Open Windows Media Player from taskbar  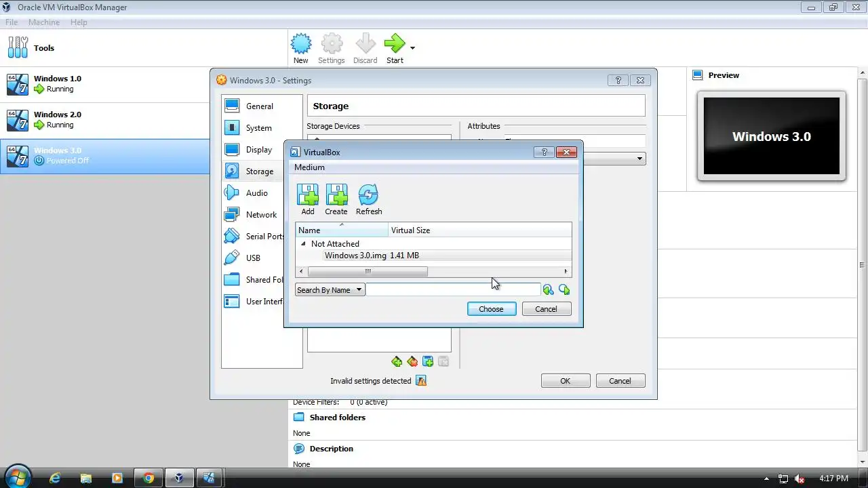pos(117,478)
